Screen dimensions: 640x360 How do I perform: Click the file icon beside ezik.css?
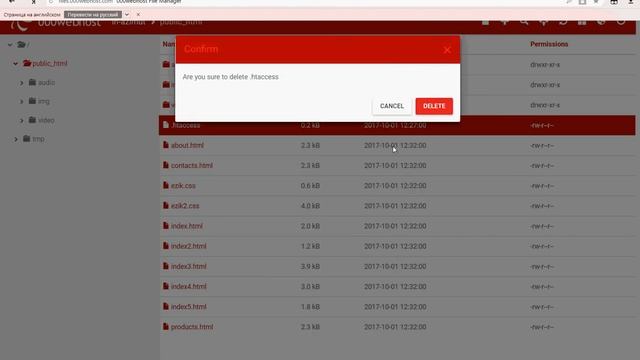166,185
